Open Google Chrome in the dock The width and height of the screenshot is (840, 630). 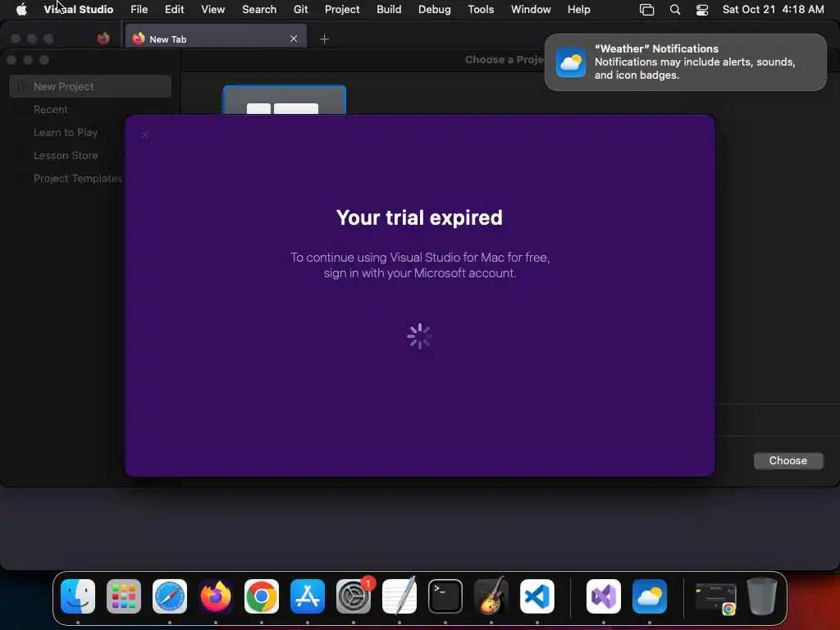point(262,596)
